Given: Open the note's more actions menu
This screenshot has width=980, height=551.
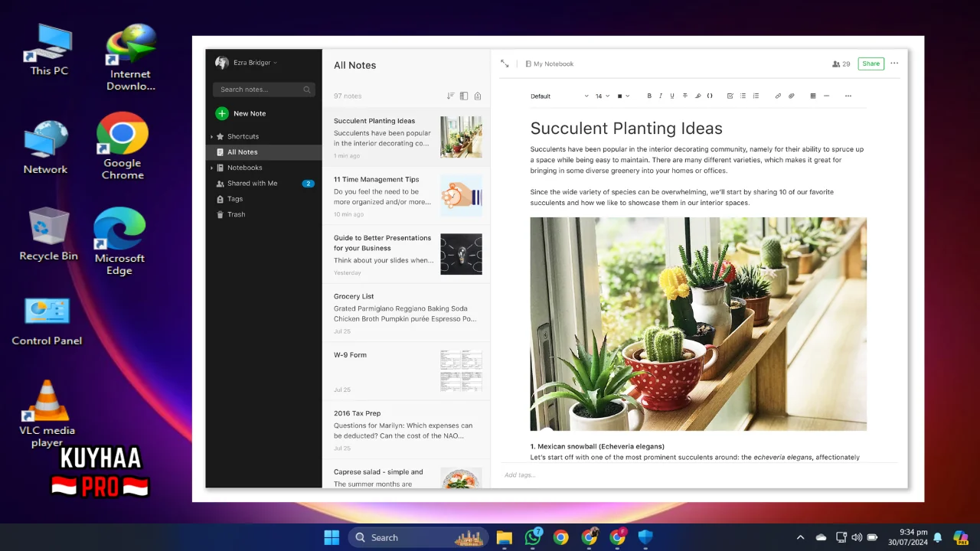Looking at the screenshot, I should [894, 64].
